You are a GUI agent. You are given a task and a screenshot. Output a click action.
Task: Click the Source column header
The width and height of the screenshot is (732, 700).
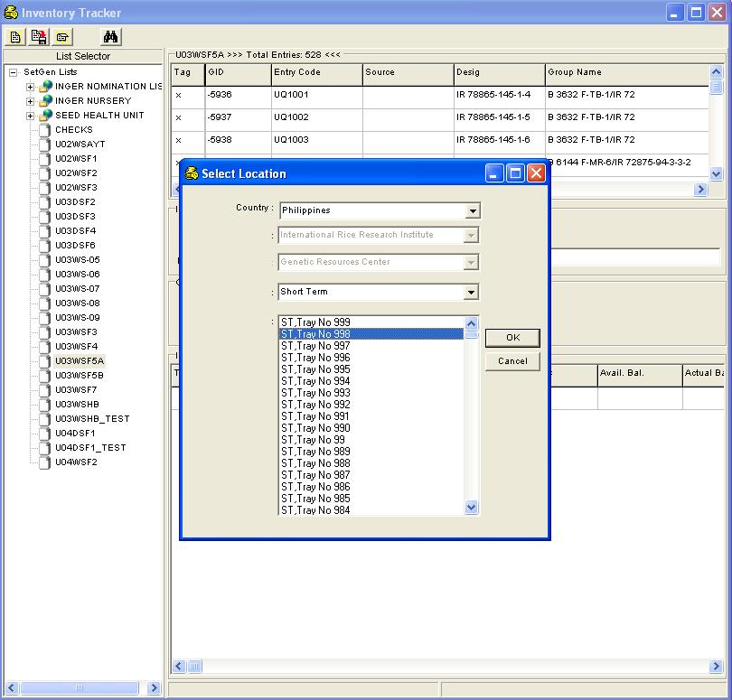pos(408,75)
